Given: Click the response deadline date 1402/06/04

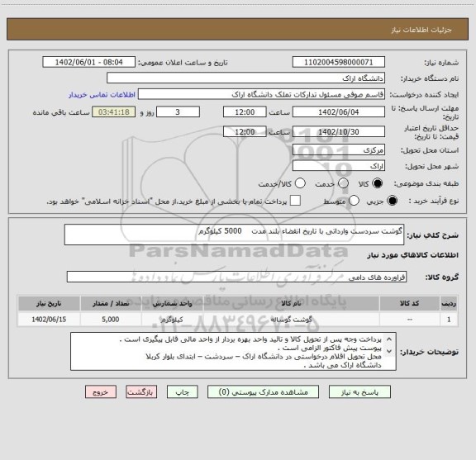Looking at the screenshot, I should click(339, 112).
